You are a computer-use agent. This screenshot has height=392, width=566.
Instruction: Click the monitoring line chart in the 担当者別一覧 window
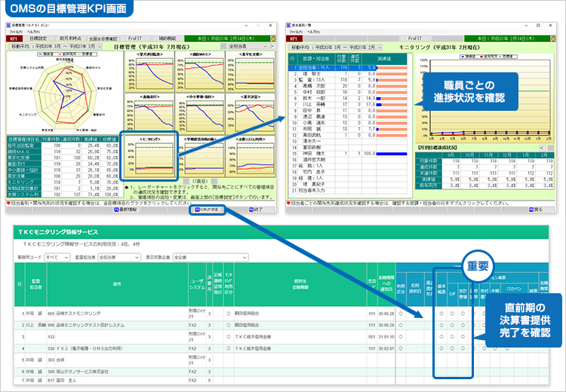click(485, 99)
